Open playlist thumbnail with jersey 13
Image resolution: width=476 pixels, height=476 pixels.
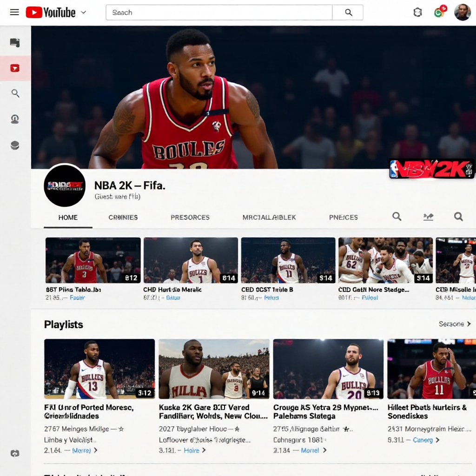pyautogui.click(x=99, y=369)
